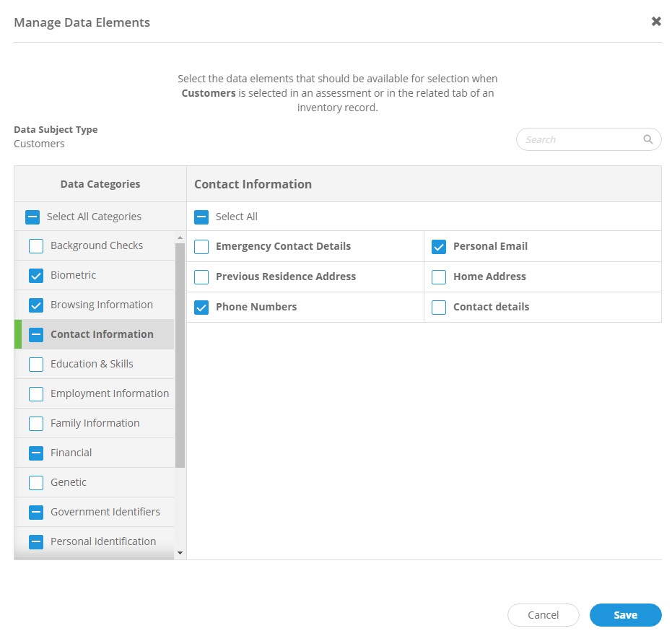Click the scrollbar down arrow
672x636 pixels.
[x=180, y=552]
